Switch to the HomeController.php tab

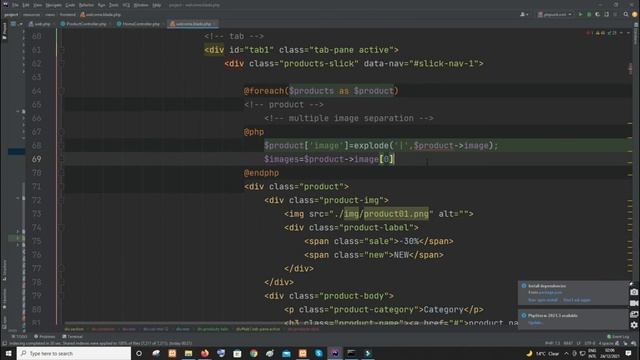[139, 24]
